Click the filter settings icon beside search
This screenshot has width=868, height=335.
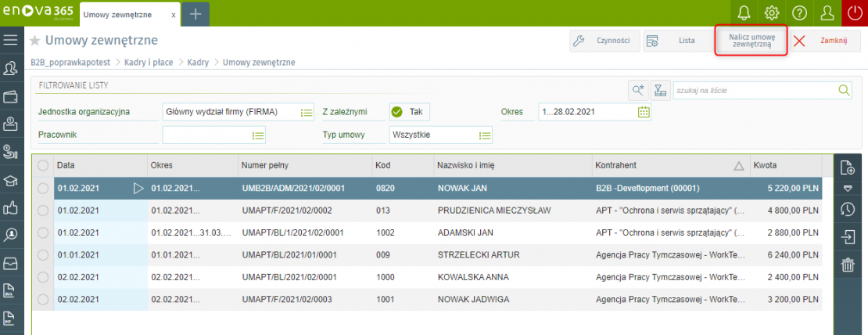659,90
